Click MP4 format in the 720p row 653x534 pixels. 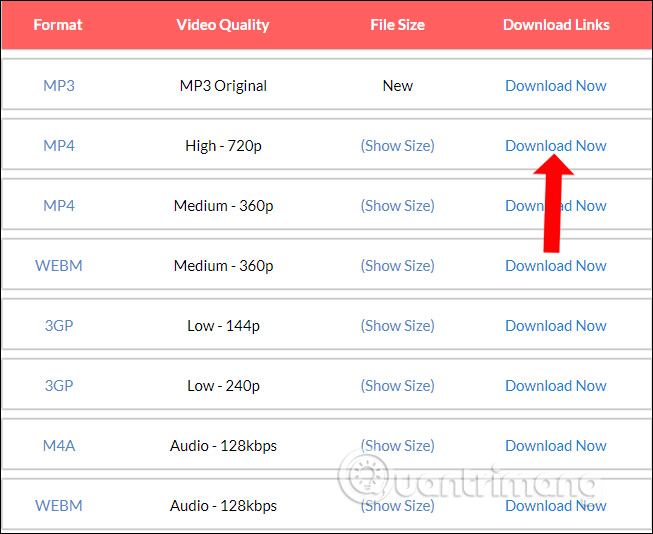pos(59,146)
